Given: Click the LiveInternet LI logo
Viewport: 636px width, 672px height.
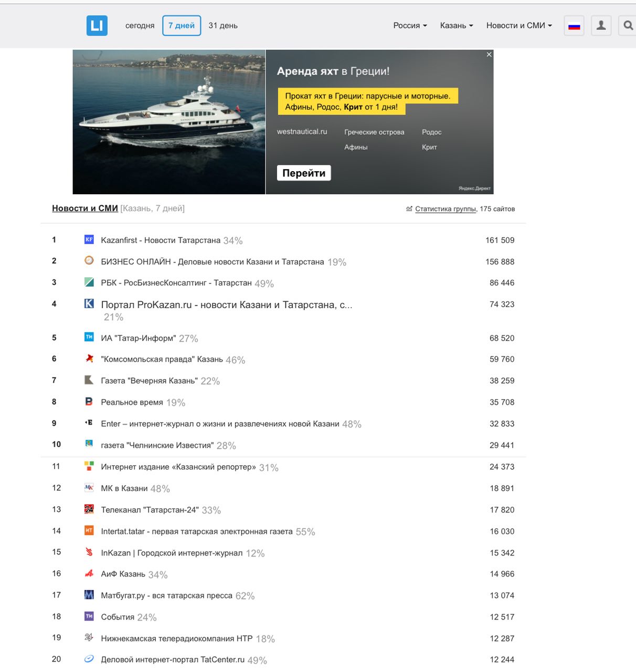Looking at the screenshot, I should coord(97,25).
